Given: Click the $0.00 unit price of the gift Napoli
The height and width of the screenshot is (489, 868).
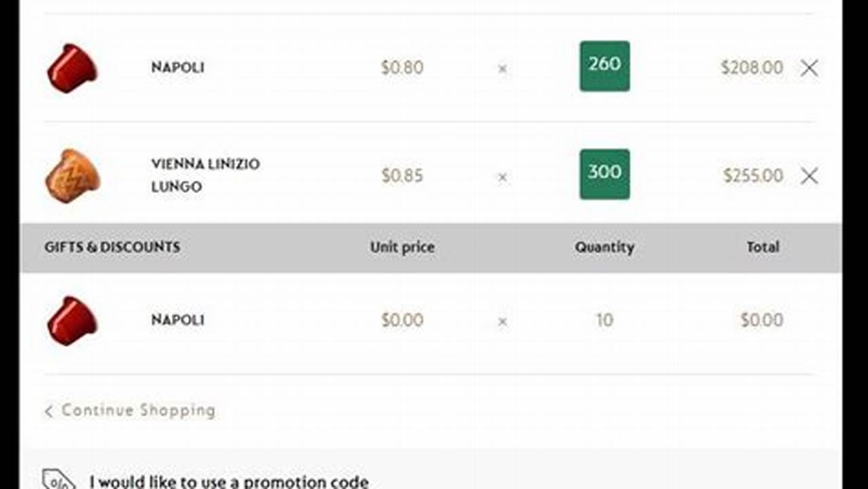Looking at the screenshot, I should tap(402, 319).
